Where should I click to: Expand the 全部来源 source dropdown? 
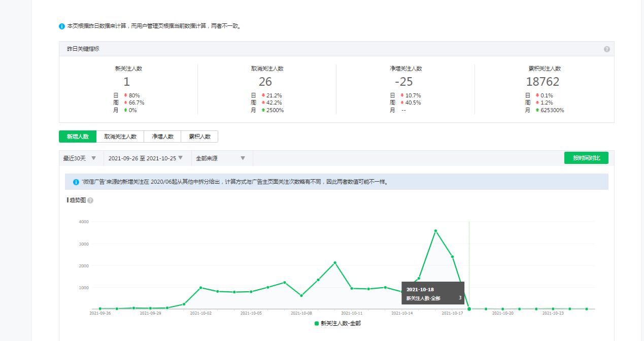[x=221, y=158]
